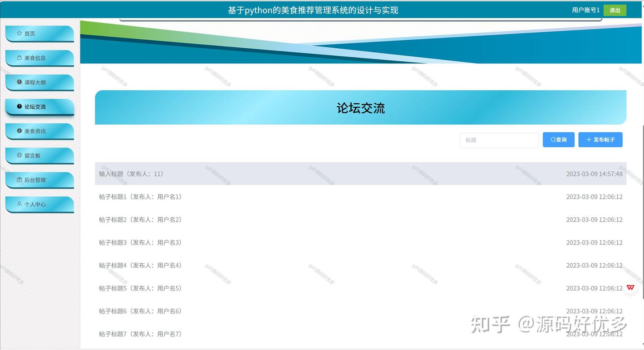Click the icon next to 美食资讯

click(x=19, y=131)
